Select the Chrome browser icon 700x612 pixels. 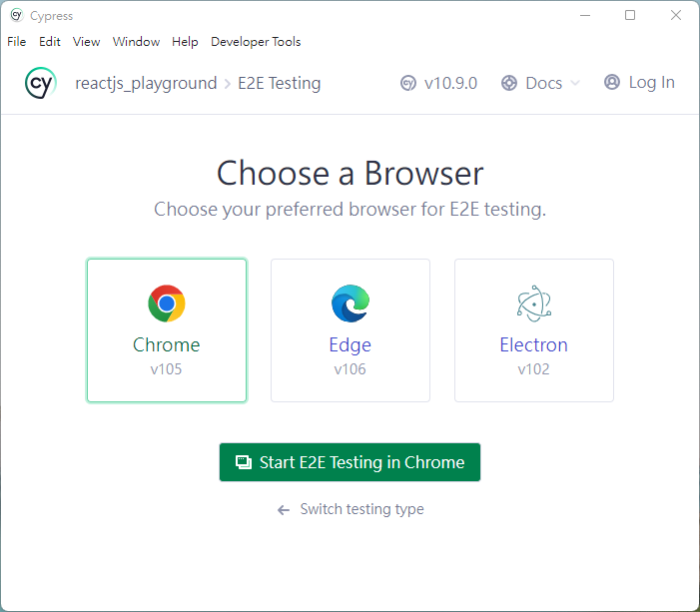point(167,304)
